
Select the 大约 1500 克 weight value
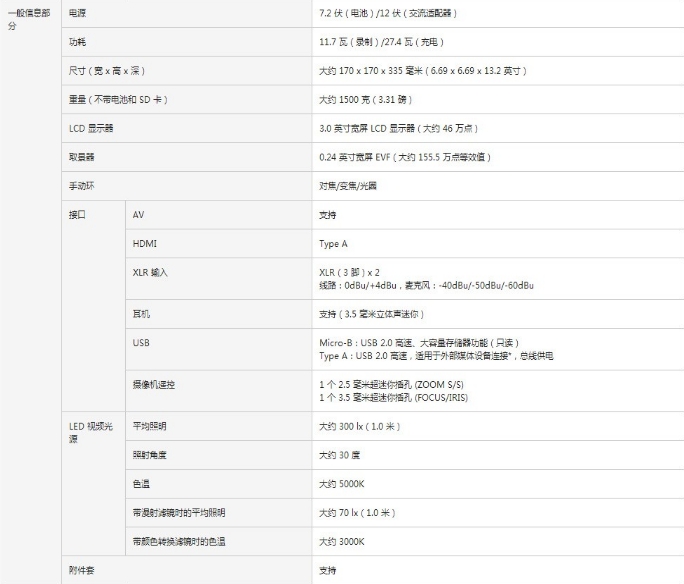[x=366, y=99]
